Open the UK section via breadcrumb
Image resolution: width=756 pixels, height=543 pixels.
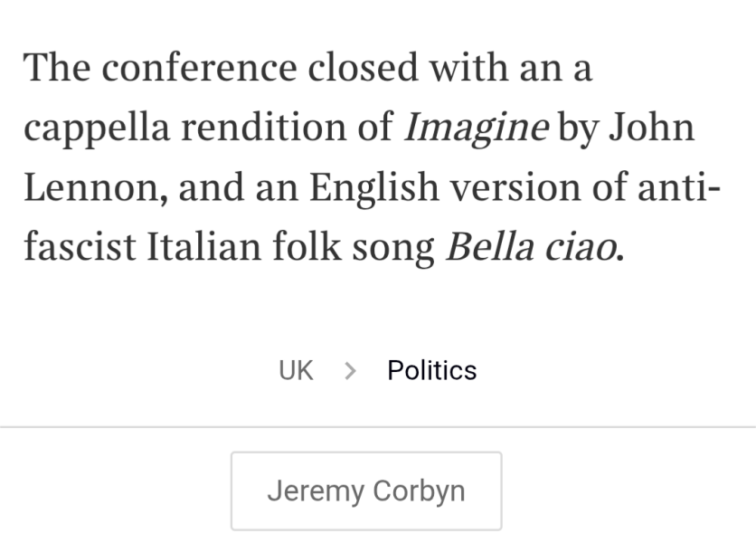[295, 369]
